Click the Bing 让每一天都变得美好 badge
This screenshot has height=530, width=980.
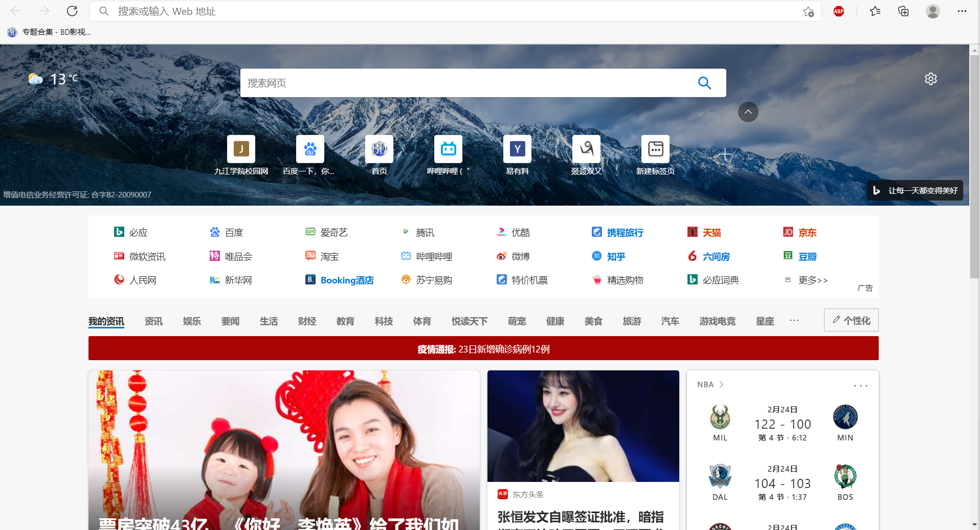tap(915, 190)
